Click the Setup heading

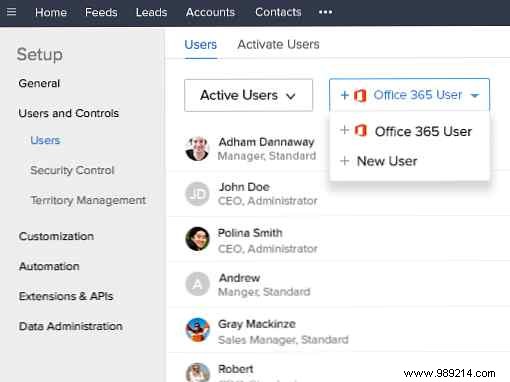[x=40, y=54]
